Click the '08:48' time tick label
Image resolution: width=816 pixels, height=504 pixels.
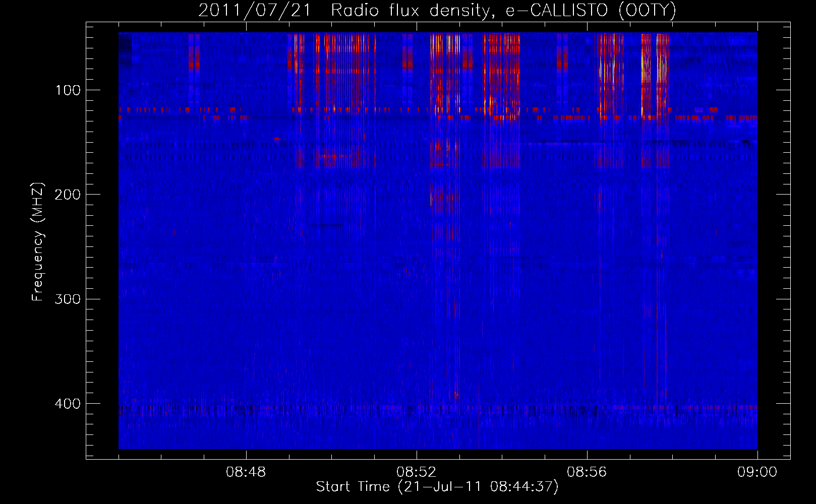click(246, 472)
